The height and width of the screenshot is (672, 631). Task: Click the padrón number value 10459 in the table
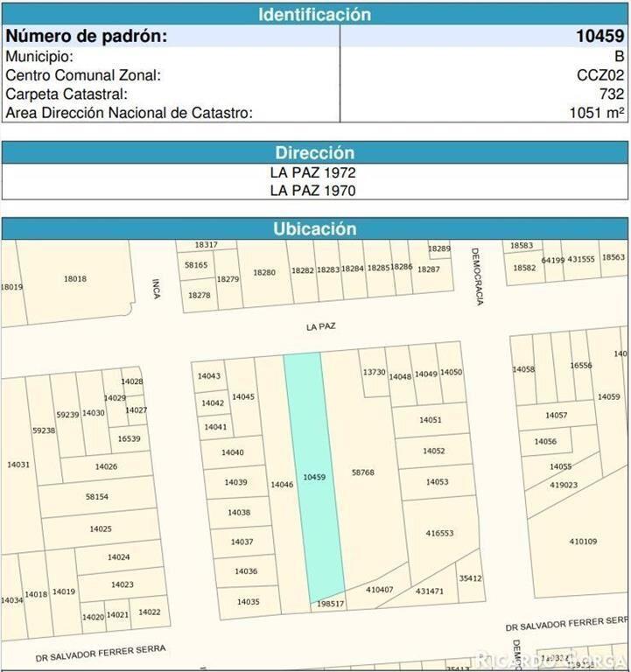(599, 36)
